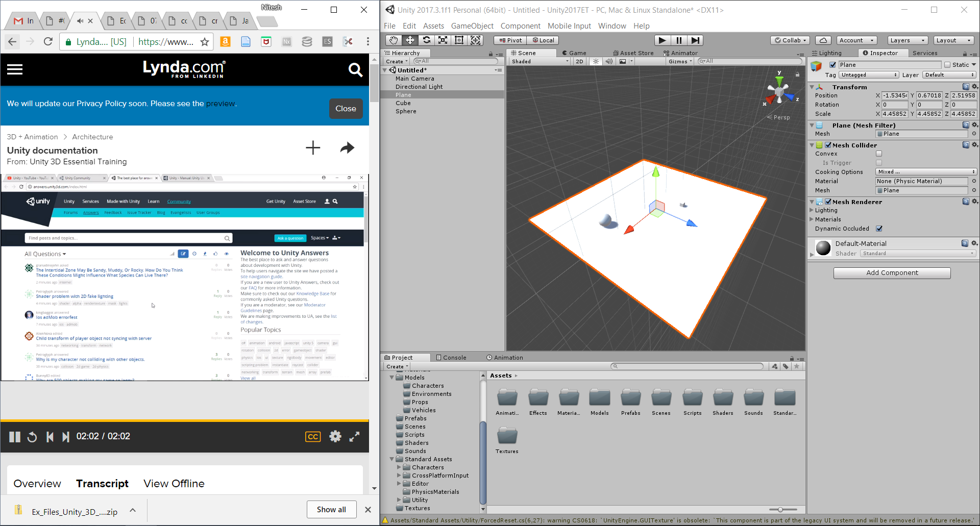The width and height of the screenshot is (980, 526).
Task: Switch to the Lighting tab
Action: click(x=826, y=53)
